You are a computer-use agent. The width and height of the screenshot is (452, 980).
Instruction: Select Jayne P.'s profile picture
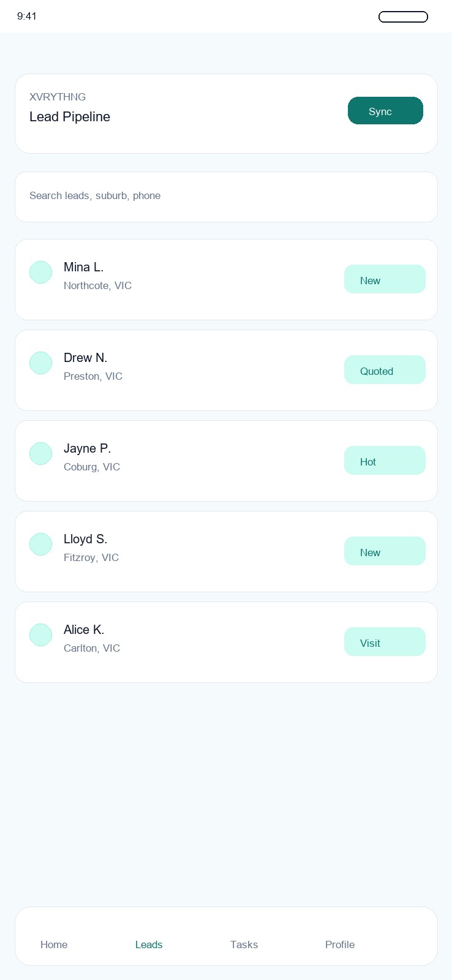point(40,453)
